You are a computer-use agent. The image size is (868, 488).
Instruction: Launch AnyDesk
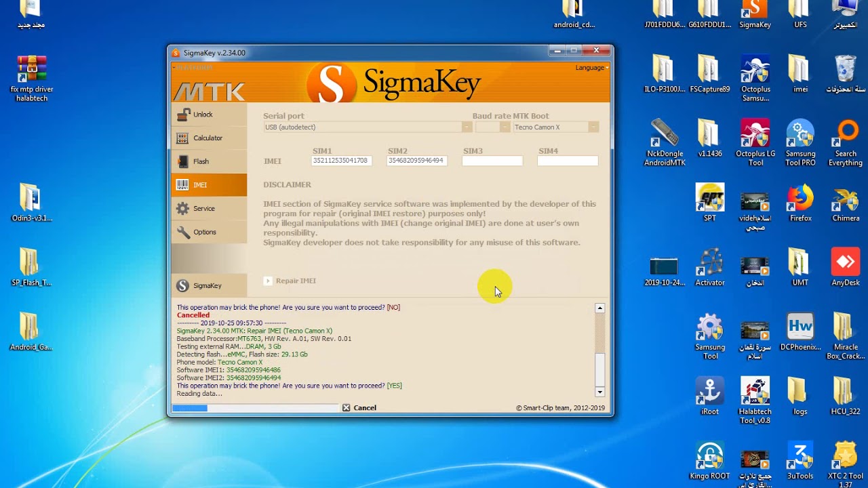pyautogui.click(x=845, y=266)
